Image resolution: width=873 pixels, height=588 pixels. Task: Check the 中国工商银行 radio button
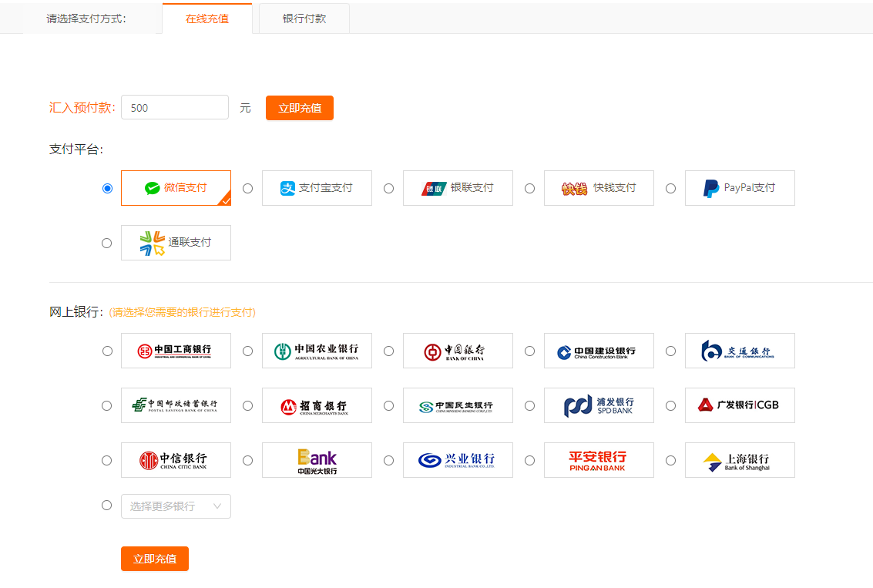pyautogui.click(x=107, y=351)
